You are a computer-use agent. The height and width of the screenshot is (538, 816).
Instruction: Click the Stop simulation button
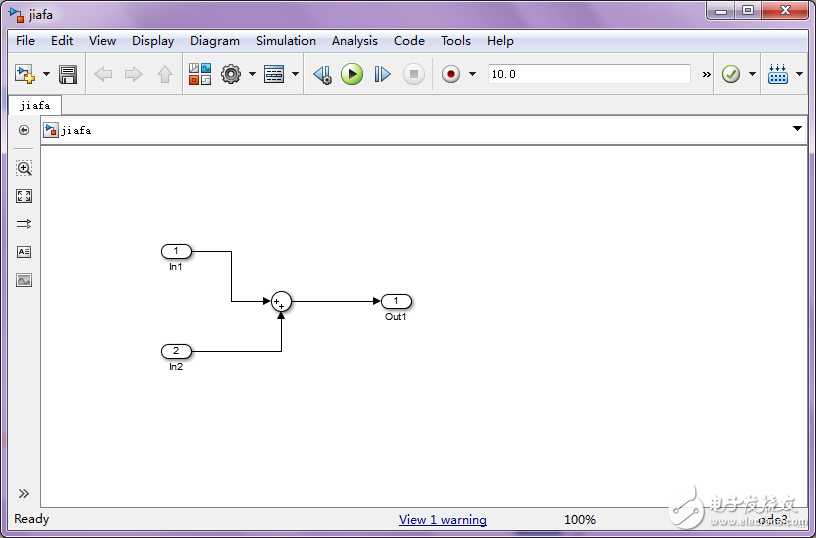click(x=414, y=74)
